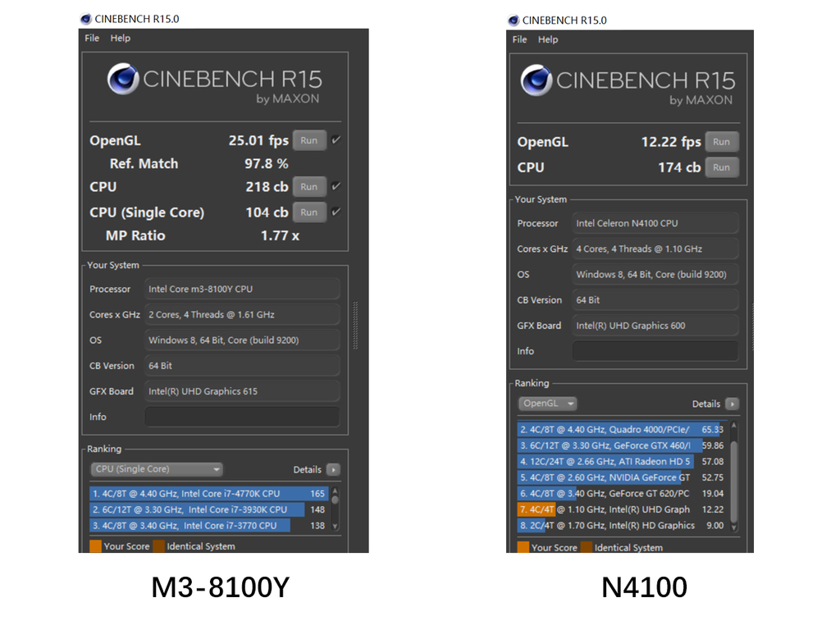
Task: Run the CPU test showing 174 cb
Action: (722, 167)
